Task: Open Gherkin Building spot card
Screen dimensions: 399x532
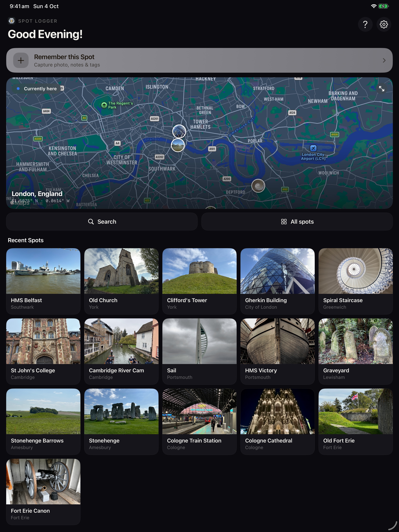Action: (x=278, y=281)
